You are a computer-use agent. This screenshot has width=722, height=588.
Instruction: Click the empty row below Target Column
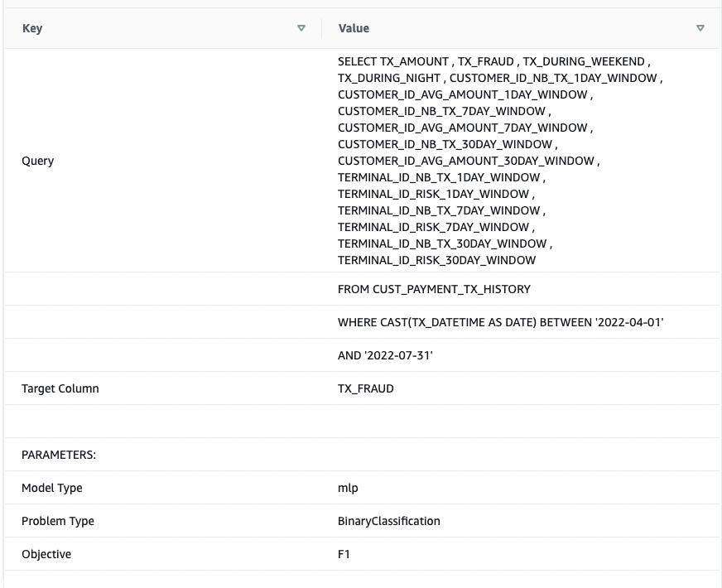363,422
